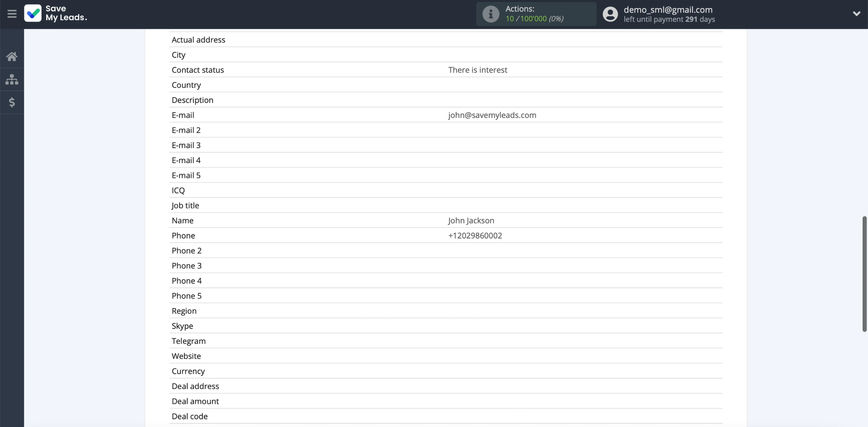Image resolution: width=868 pixels, height=427 pixels.
Task: Click the 'Telegram' row label
Action: click(x=189, y=341)
